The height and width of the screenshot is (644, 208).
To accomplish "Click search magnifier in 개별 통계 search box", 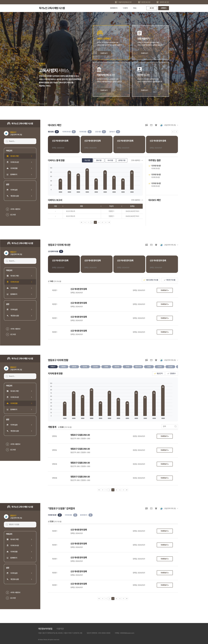I will pyautogui.click(x=175, y=426).
